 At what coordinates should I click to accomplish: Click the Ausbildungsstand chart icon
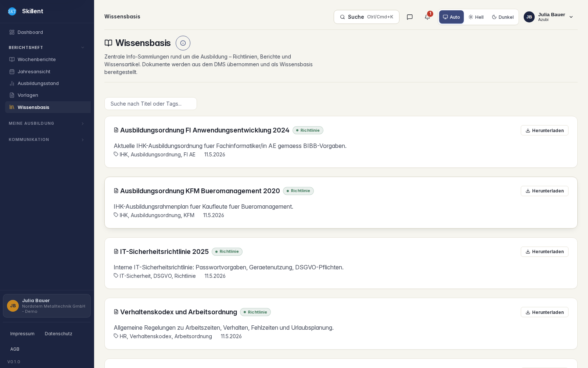pos(12,84)
